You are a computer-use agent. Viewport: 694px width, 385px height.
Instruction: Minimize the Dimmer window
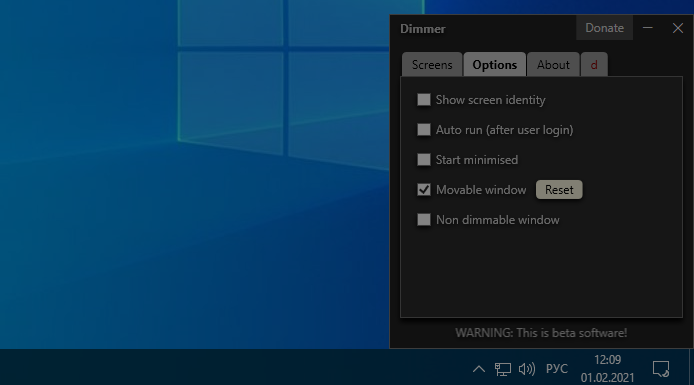coord(648,28)
